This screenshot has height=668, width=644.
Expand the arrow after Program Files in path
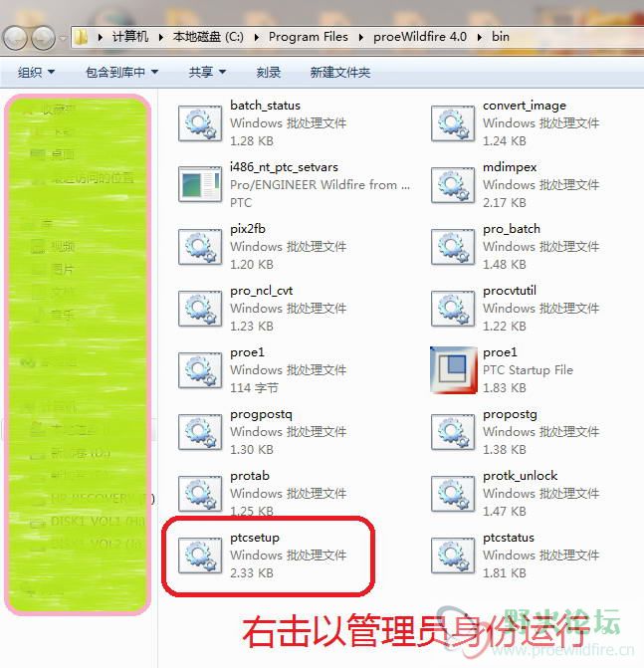coord(360,38)
